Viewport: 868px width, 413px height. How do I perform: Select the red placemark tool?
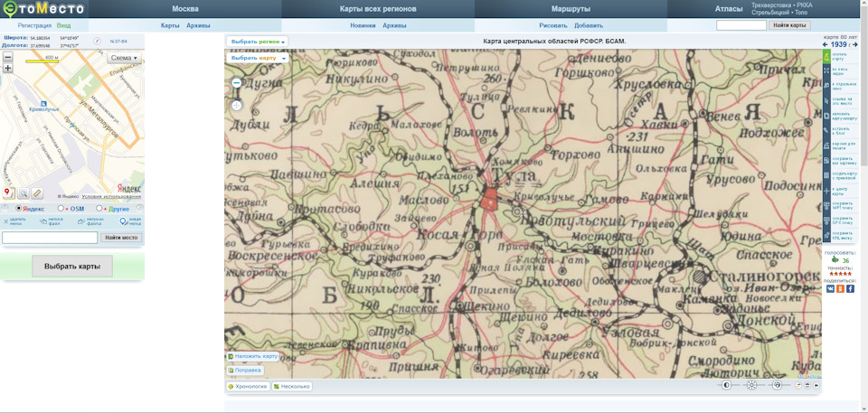click(x=9, y=193)
